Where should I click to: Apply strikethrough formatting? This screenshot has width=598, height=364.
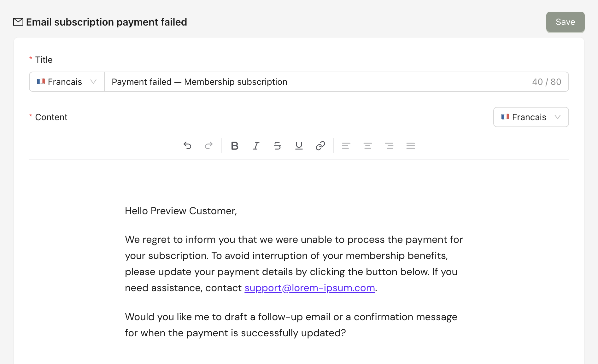coord(278,145)
